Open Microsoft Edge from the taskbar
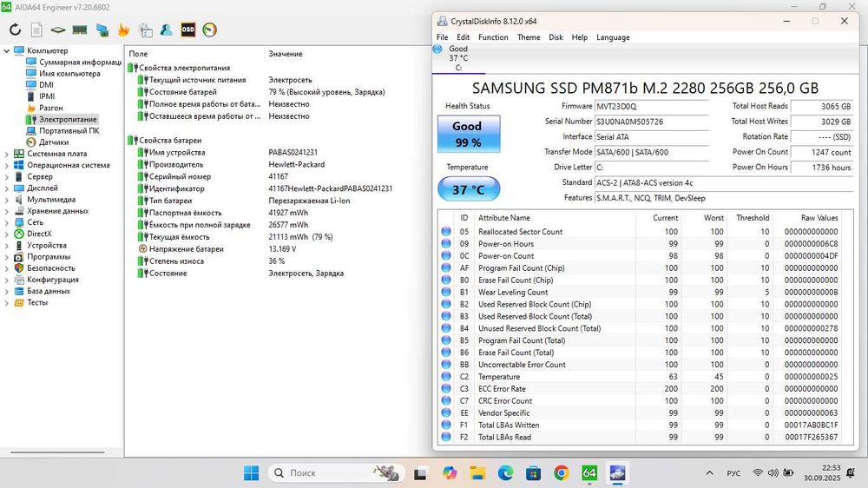Screen dimensions: 868x488 (x=505, y=473)
